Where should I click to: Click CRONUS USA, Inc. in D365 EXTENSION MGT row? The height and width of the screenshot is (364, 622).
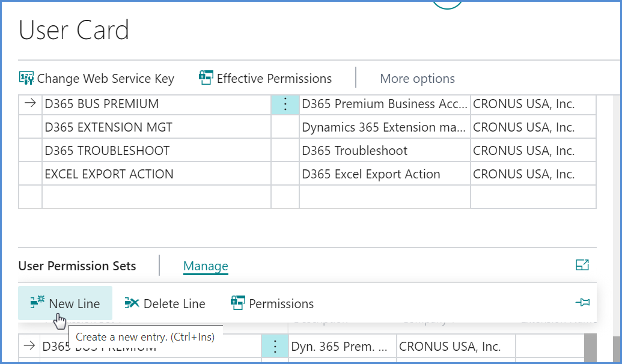(x=533, y=127)
